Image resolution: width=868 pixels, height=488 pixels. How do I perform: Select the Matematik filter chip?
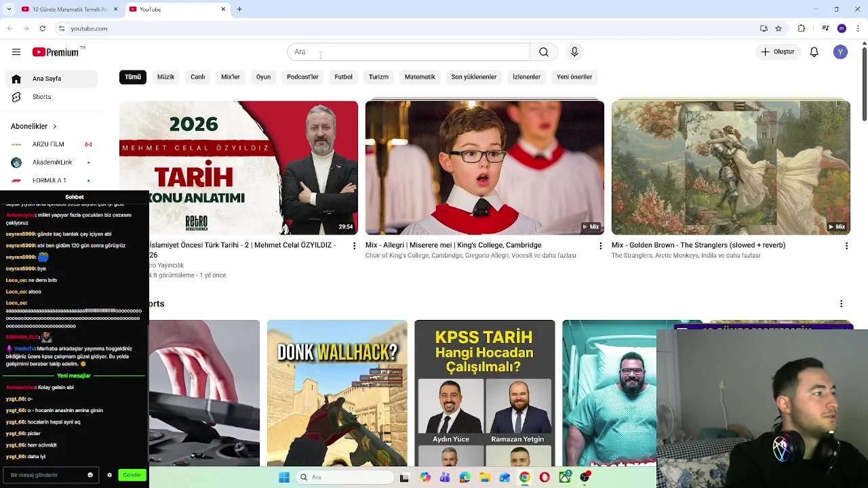click(420, 77)
